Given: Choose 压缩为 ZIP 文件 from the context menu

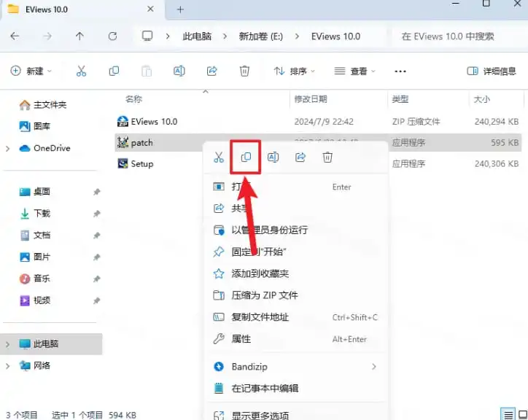Looking at the screenshot, I should 296,295.
